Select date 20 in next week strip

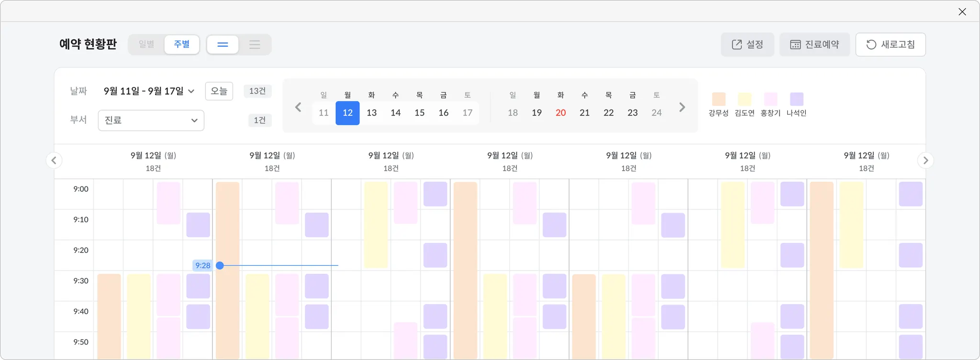(560, 113)
